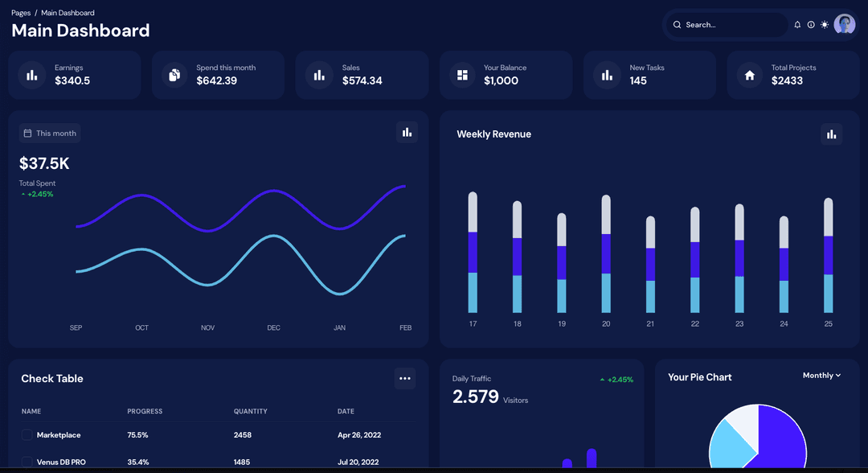
Task: Click the Spend this month icon
Action: pyautogui.click(x=174, y=75)
